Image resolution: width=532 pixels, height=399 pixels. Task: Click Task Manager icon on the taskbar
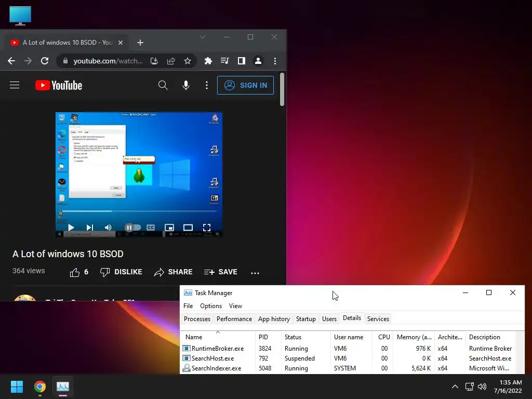(63, 387)
